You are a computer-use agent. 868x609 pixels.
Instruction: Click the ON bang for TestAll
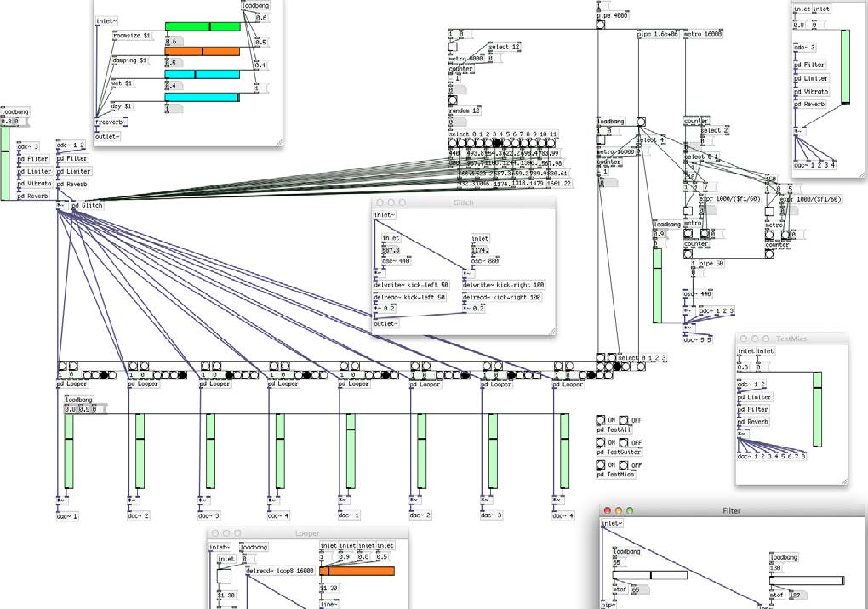click(601, 420)
